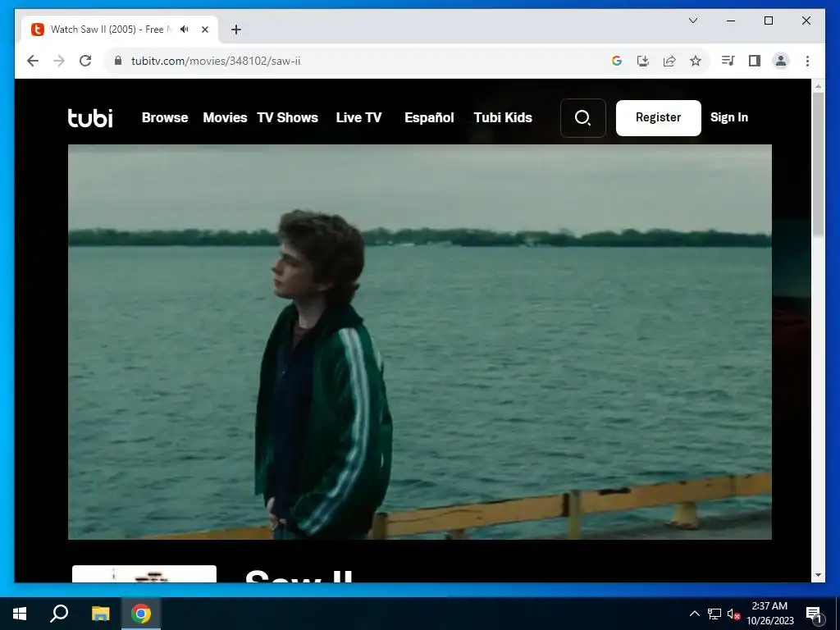Click Sign In link

click(x=729, y=117)
